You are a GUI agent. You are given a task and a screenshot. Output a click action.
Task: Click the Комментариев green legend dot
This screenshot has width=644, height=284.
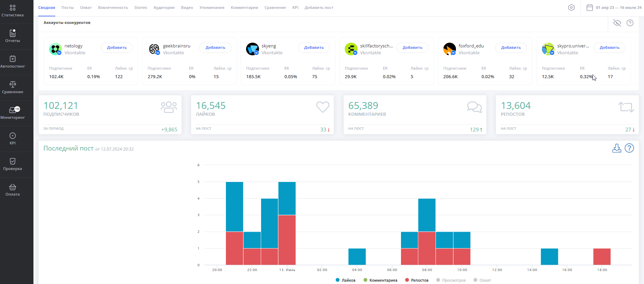(x=366, y=280)
